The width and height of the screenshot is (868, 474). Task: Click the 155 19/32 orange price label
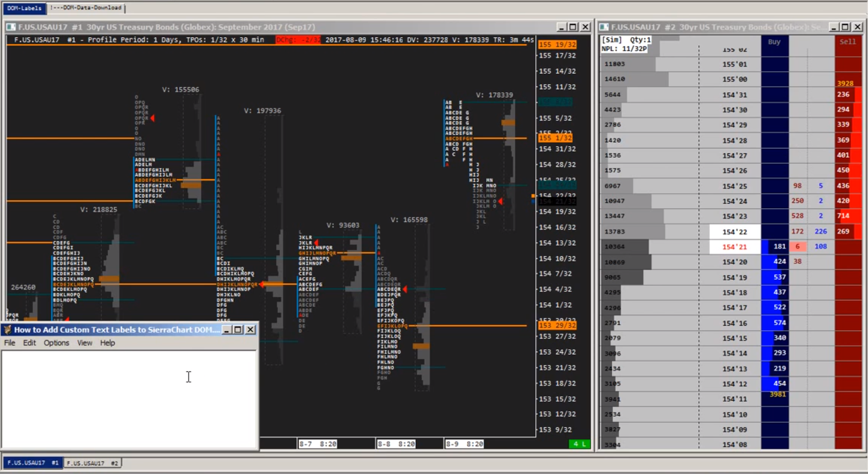point(557,45)
